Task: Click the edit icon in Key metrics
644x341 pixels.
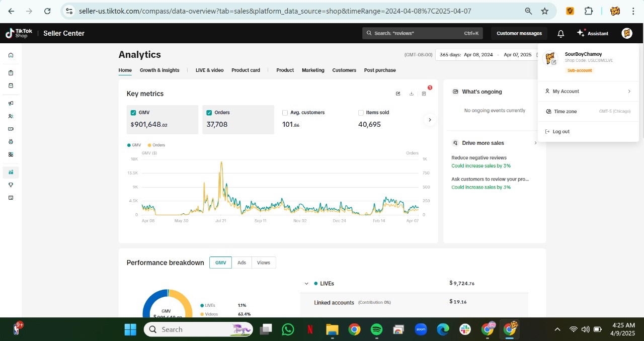Action: [398, 94]
